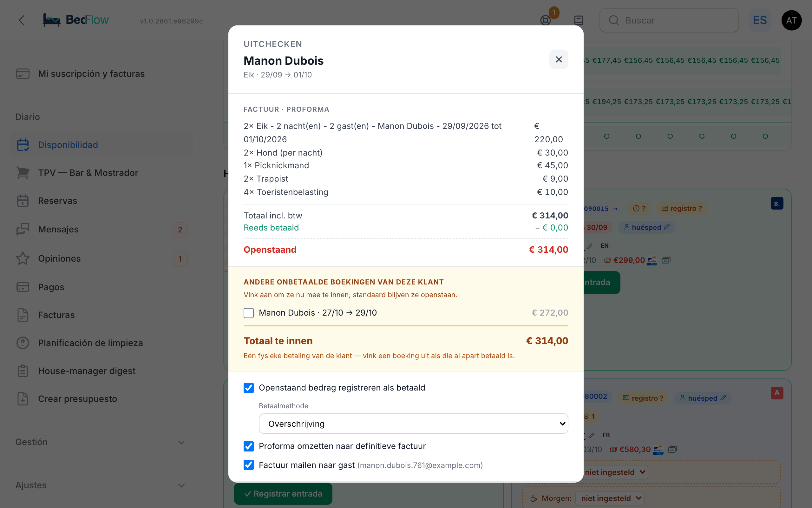
Task: Click the blue B. channel badge
Action: (777, 203)
